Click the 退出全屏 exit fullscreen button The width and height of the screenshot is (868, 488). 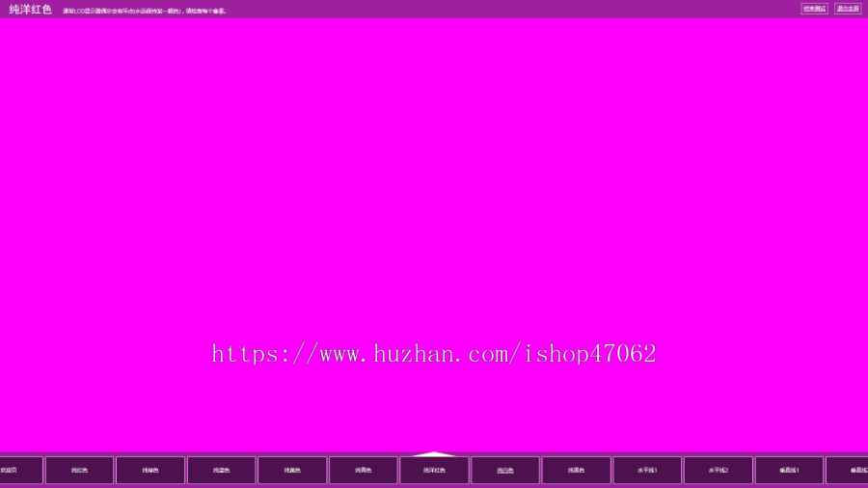click(848, 9)
